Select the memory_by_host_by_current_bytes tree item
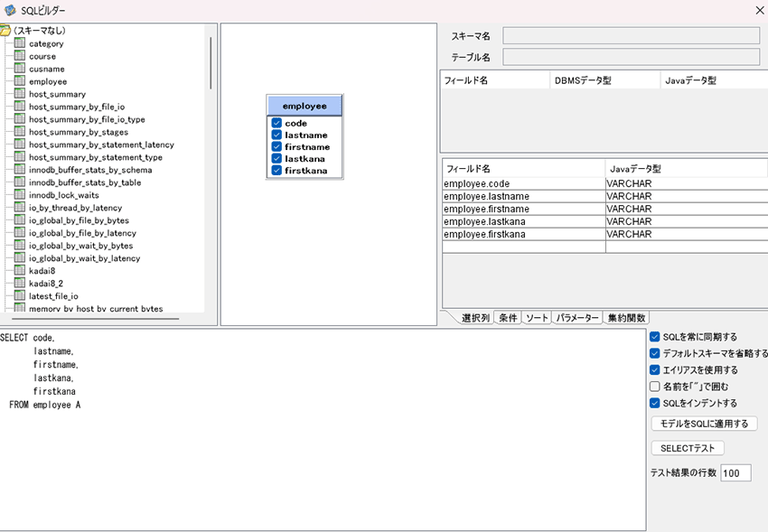This screenshot has width=768, height=532. (96, 308)
